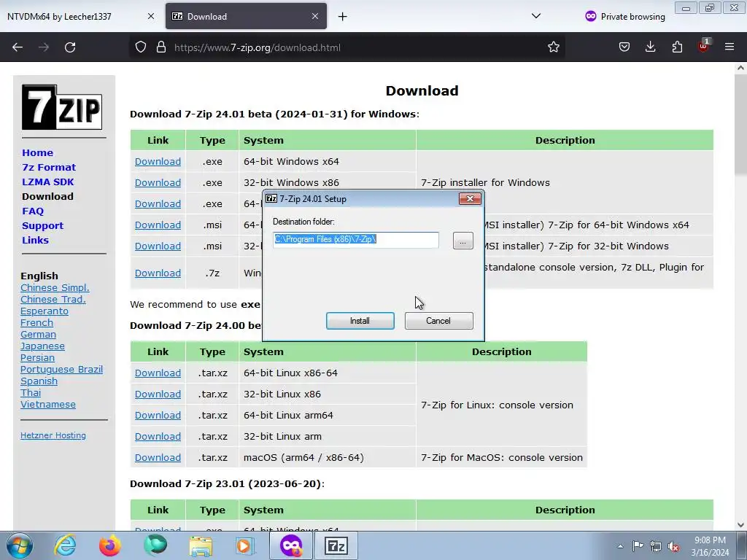747x560 pixels.
Task: Open the tracking protection shield icon
Action: 141,47
